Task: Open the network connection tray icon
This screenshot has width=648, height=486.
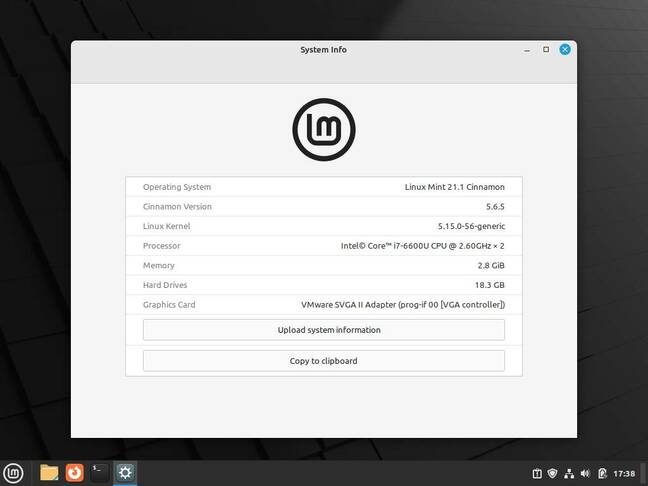Action: coord(569,473)
